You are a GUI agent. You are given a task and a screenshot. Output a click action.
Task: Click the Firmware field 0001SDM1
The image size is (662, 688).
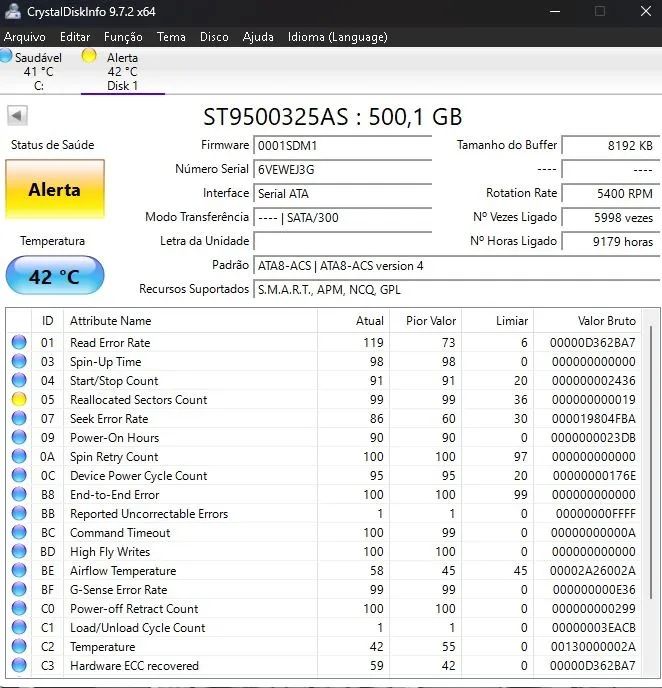click(x=343, y=145)
